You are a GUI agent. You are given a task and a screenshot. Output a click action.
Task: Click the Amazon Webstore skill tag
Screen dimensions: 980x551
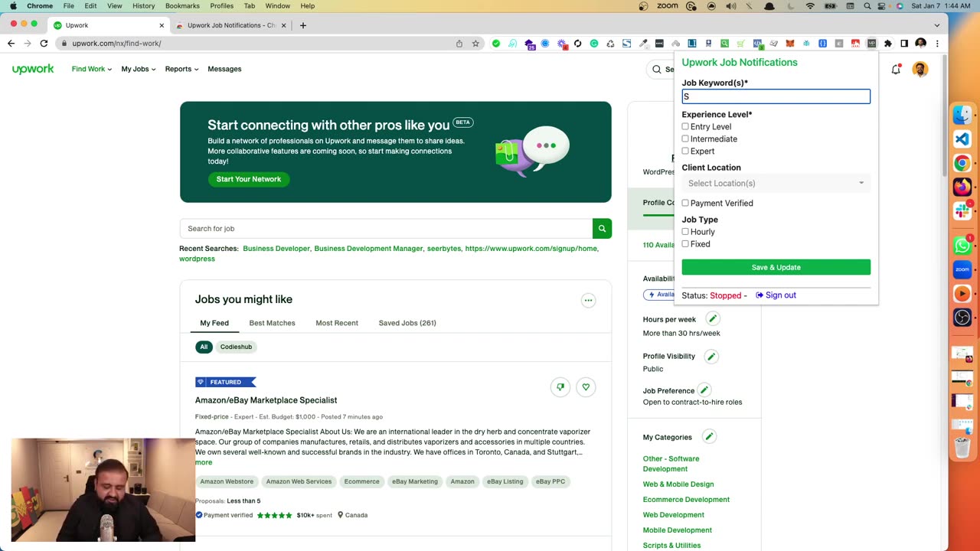click(x=227, y=481)
